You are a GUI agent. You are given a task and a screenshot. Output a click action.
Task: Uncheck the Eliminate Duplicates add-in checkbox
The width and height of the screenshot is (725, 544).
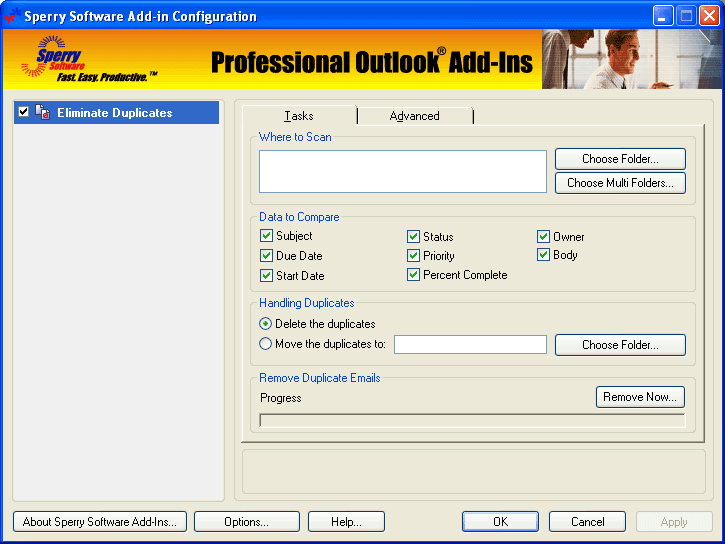(24, 112)
